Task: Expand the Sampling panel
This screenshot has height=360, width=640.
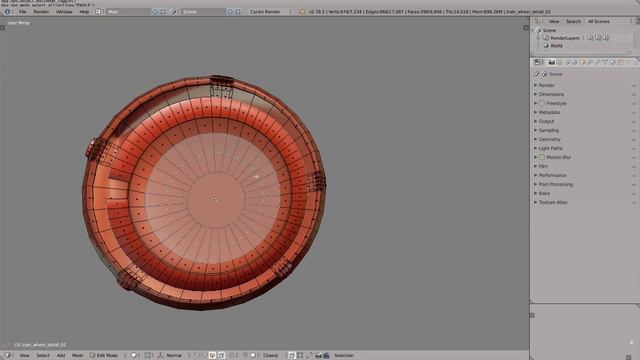Action: [x=549, y=130]
